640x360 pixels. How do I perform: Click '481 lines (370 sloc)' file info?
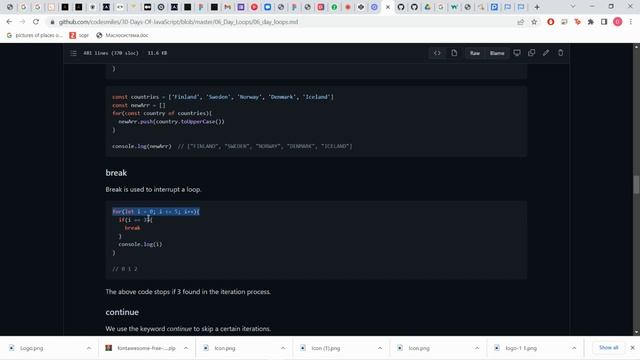(x=111, y=53)
